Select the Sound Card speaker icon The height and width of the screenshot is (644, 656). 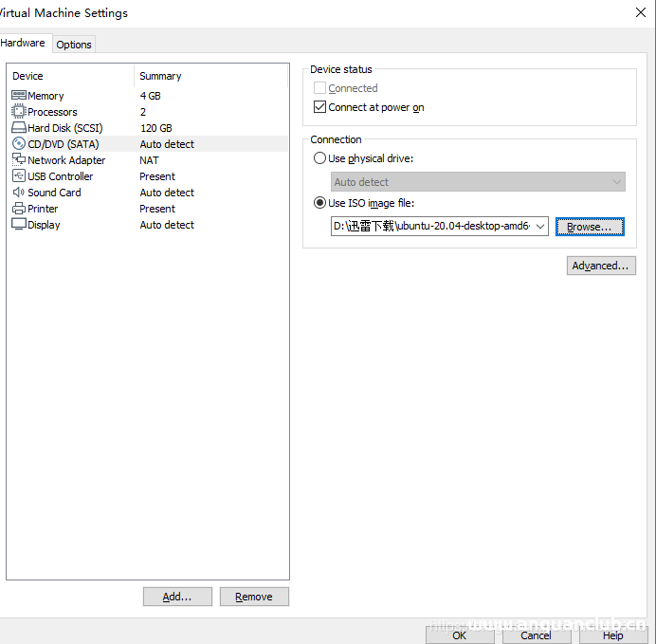point(19,193)
